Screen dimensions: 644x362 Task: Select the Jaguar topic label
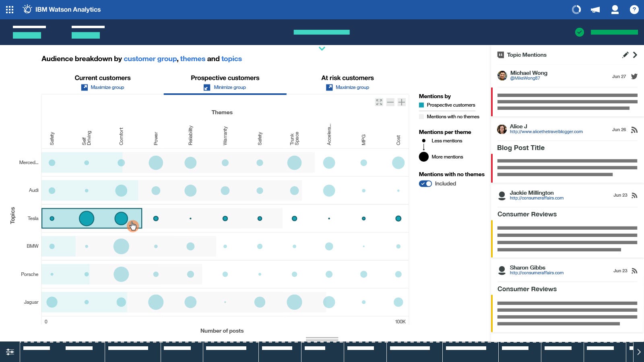pyautogui.click(x=31, y=302)
